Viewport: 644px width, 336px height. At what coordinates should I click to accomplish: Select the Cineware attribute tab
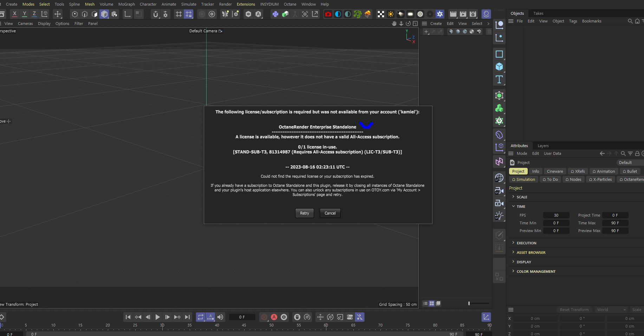pyautogui.click(x=555, y=171)
